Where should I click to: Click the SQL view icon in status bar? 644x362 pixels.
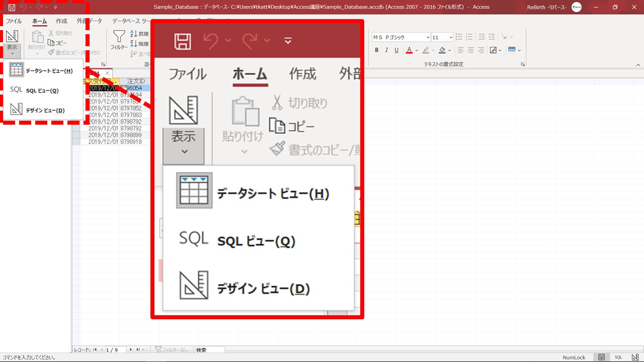pyautogui.click(x=618, y=357)
